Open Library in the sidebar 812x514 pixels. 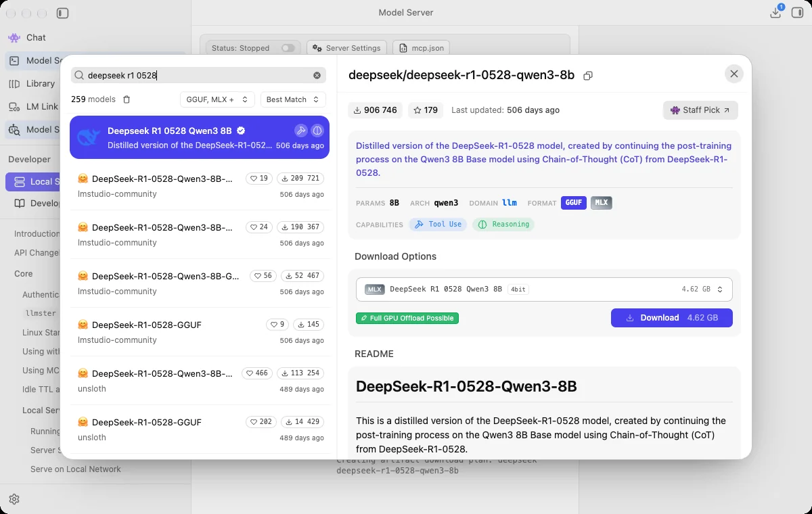(40, 83)
